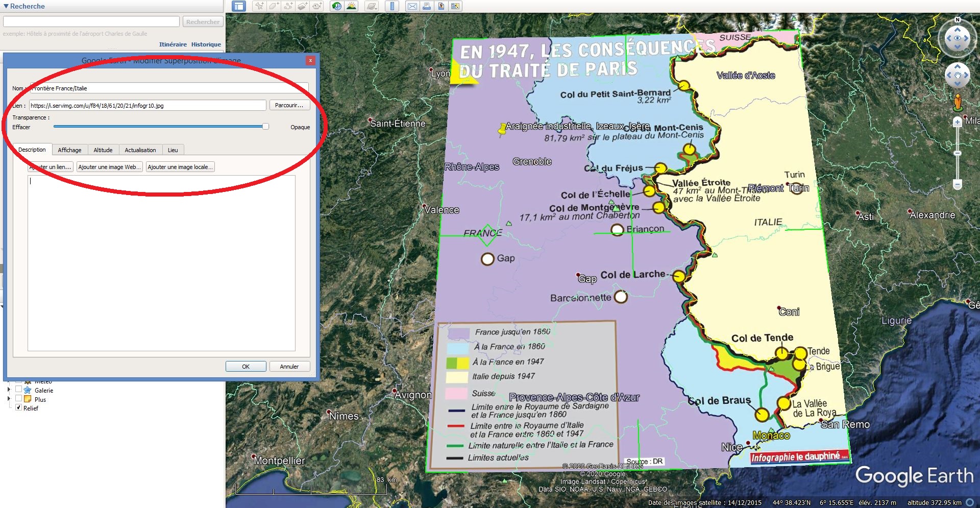Click the Add Image Overlay toolbar icon

[303, 6]
